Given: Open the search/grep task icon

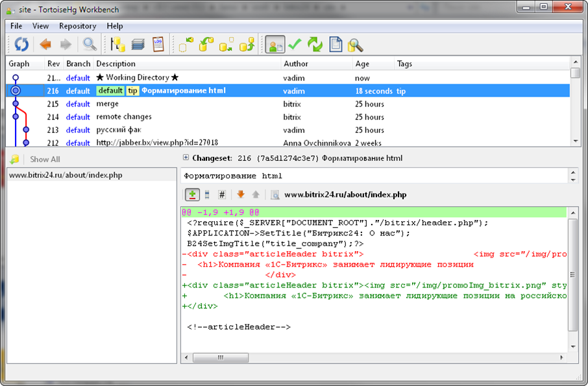Looking at the screenshot, I should 355,45.
